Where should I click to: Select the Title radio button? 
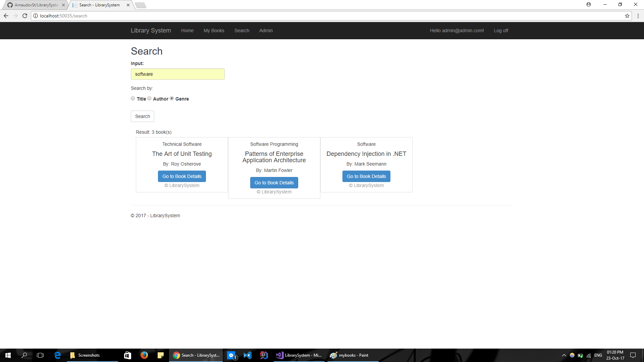click(133, 99)
